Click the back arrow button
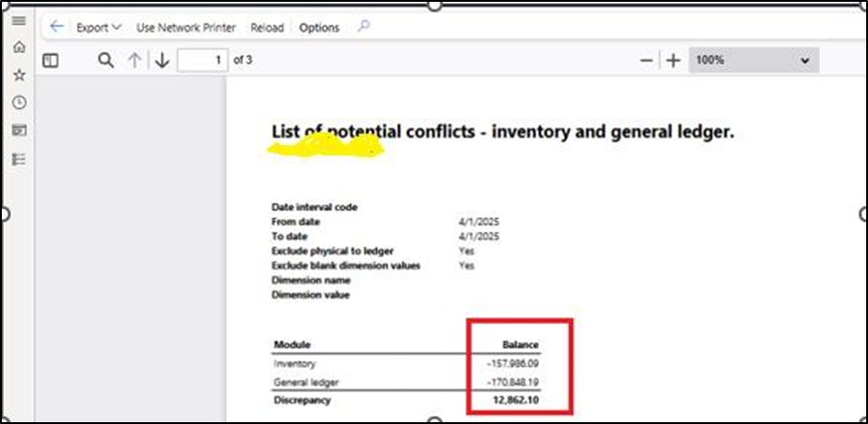This screenshot has width=868, height=424. pyautogui.click(x=57, y=27)
